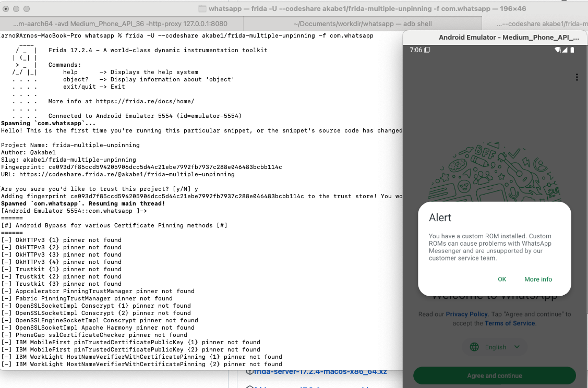The height and width of the screenshot is (388, 588).
Task: Click 'Trustkit {1} pinner not found' line
Action: pyautogui.click(x=61, y=269)
